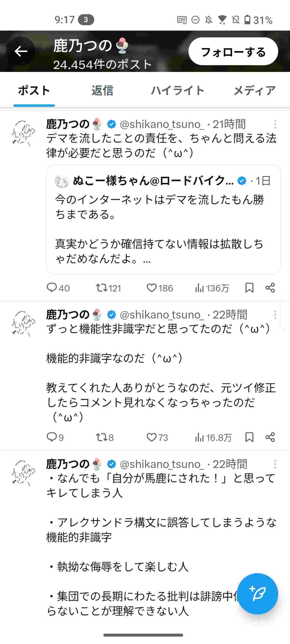Image resolution: width=290 pixels, height=644 pixels.
Task: Open view analytics showing 16.8万
Action: pos(213,438)
